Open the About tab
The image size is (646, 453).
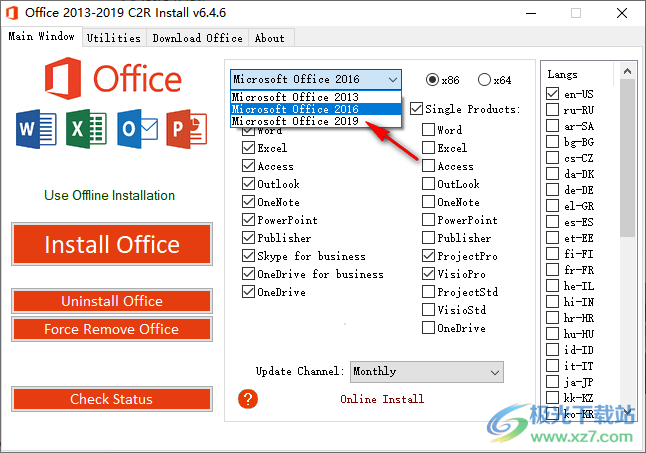[270, 38]
